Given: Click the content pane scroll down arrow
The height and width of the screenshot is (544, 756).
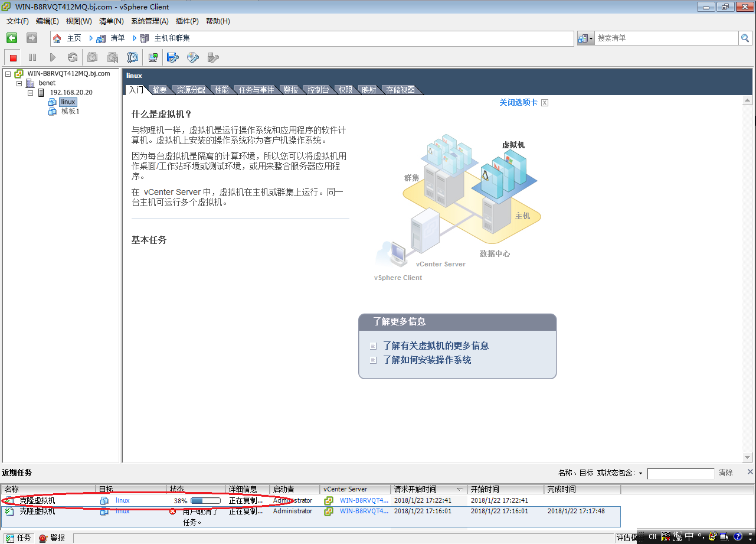Looking at the screenshot, I should click(747, 458).
